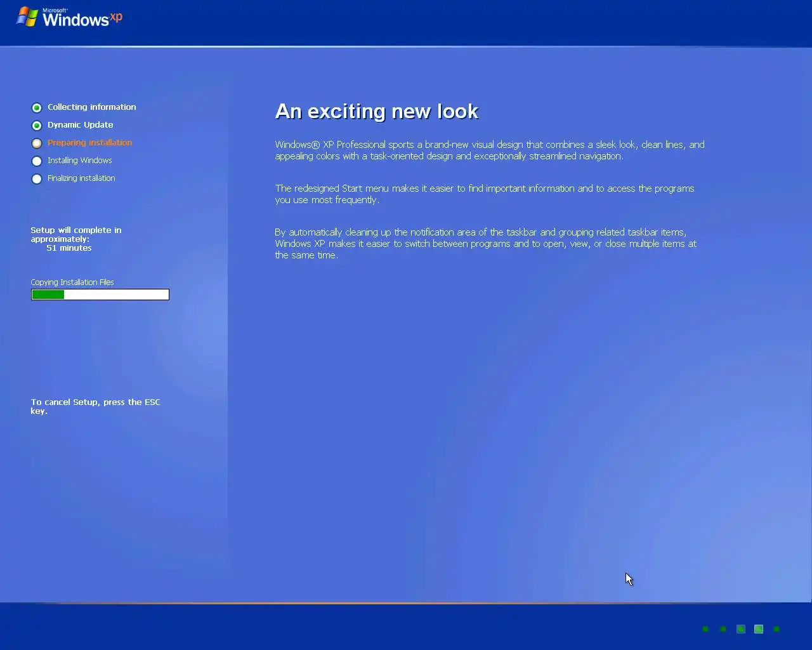Click the 'Finalizing installation' step label
The image size is (812, 650).
(x=81, y=178)
